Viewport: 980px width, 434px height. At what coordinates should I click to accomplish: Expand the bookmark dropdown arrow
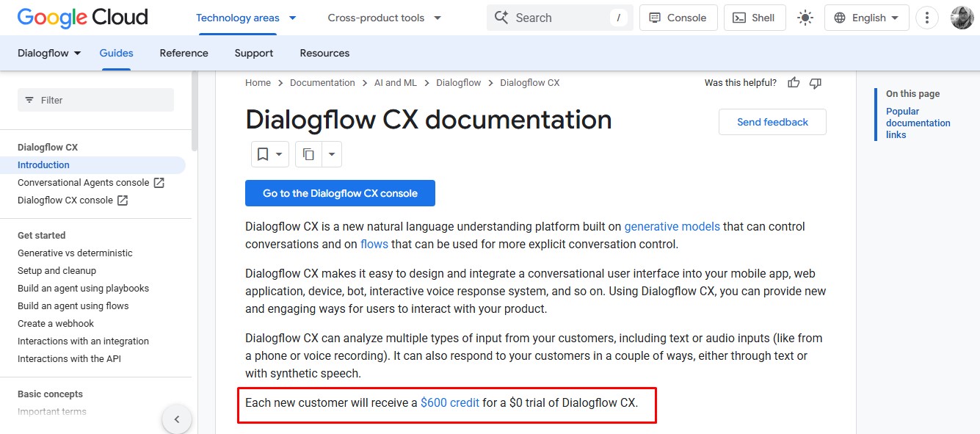point(280,154)
